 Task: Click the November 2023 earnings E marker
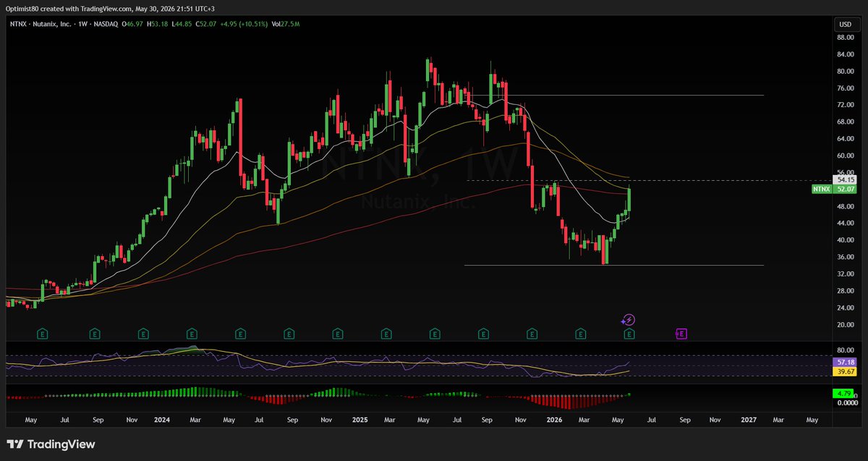click(x=143, y=334)
